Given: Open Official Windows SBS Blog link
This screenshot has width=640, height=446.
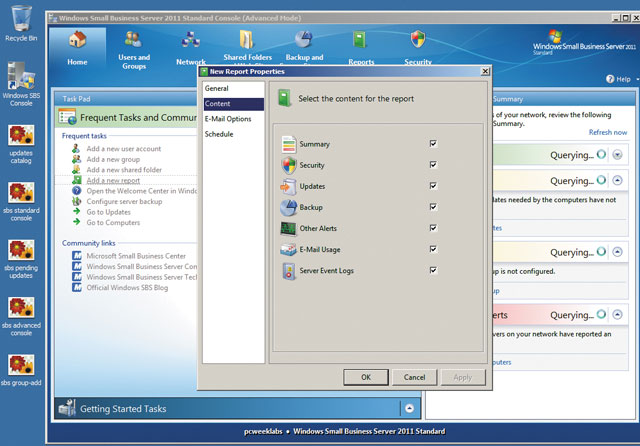Looking at the screenshot, I should tap(127, 288).
